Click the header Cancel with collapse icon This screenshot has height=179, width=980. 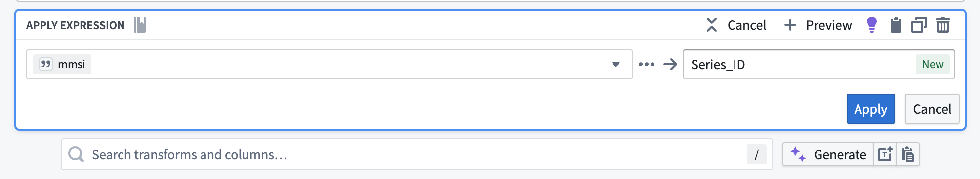[736, 25]
